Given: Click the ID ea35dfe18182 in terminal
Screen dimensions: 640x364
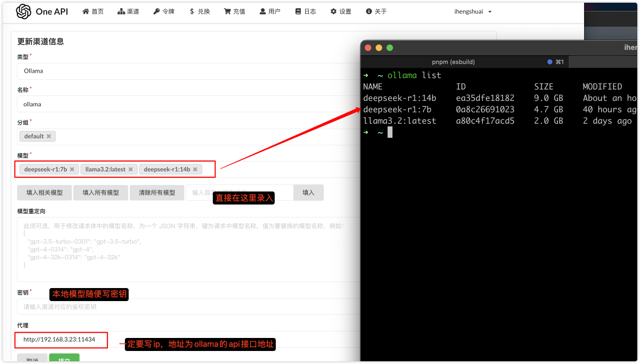Looking at the screenshot, I should pos(485,98).
